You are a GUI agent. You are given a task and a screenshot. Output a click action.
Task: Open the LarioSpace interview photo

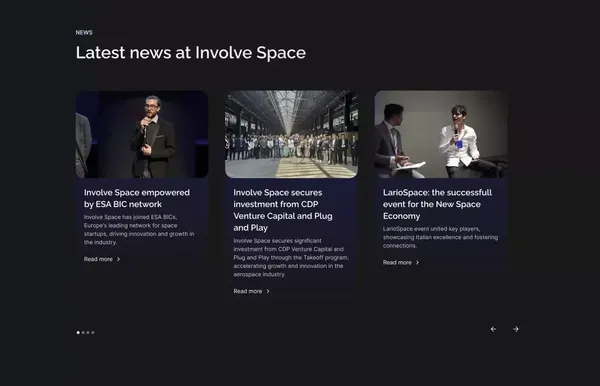point(441,134)
